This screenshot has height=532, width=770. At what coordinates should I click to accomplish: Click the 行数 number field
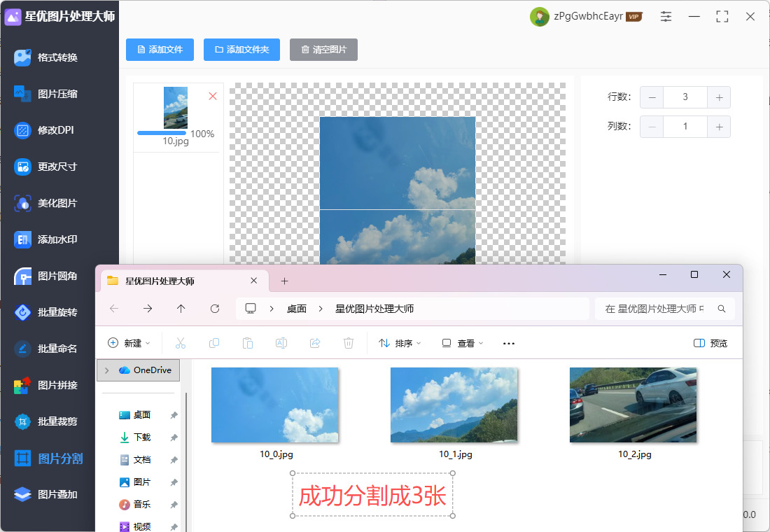pos(685,97)
